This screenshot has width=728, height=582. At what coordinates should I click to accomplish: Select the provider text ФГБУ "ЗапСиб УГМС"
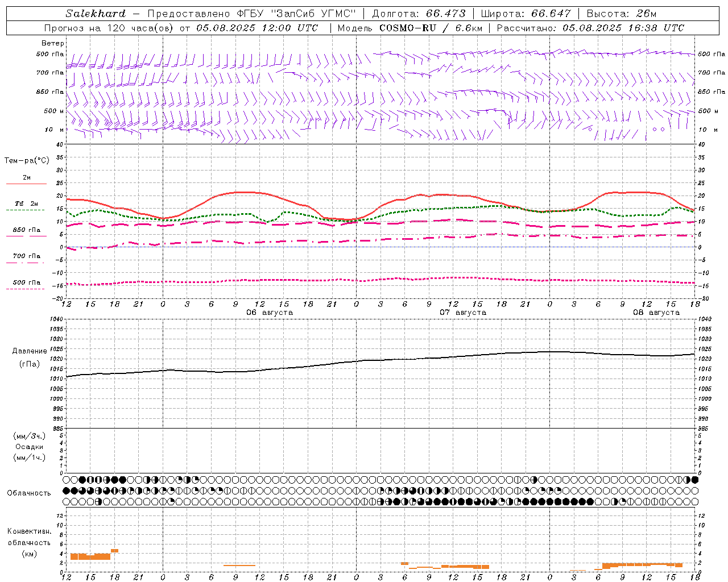click(297, 13)
